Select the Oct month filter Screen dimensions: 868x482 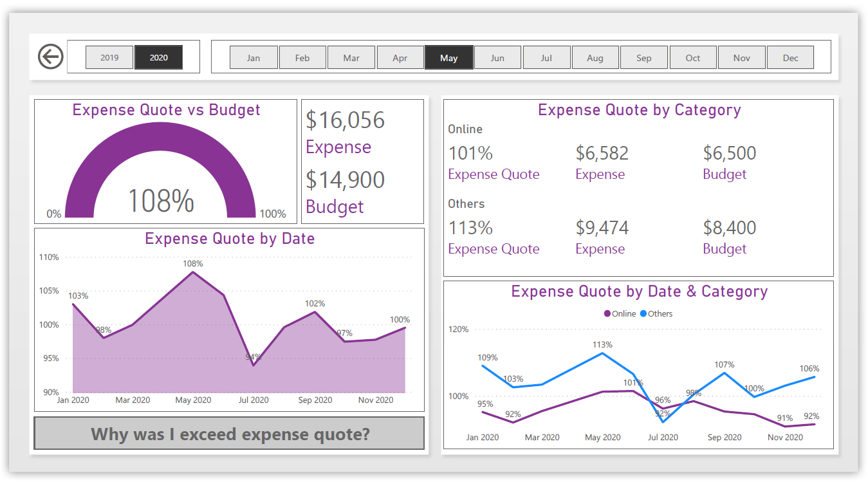693,57
